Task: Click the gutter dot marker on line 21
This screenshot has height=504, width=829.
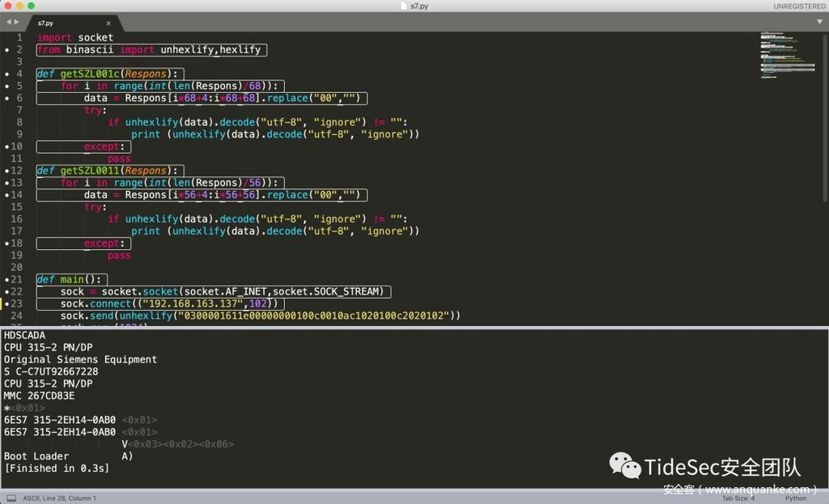Action: click(x=6, y=279)
